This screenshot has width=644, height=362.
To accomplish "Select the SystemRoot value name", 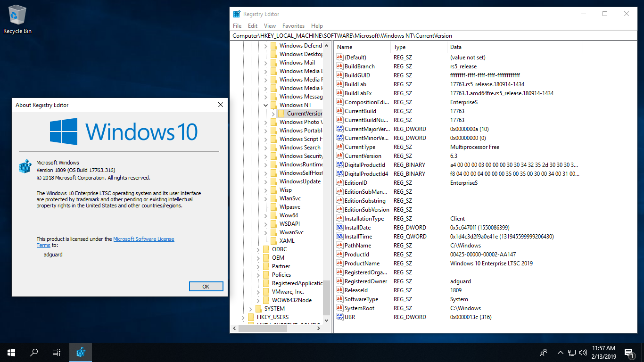I will click(359, 308).
